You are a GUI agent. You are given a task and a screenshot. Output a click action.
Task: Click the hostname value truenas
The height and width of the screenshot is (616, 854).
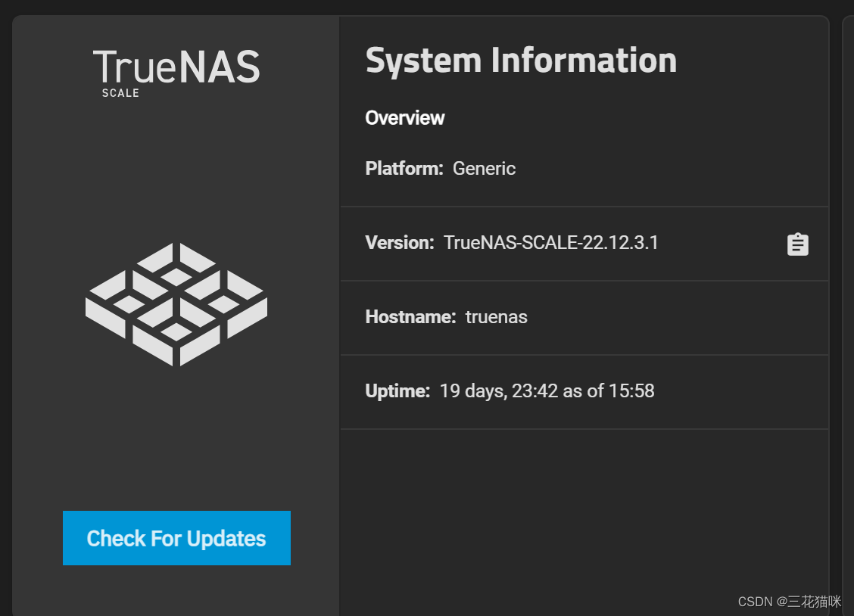(x=496, y=317)
